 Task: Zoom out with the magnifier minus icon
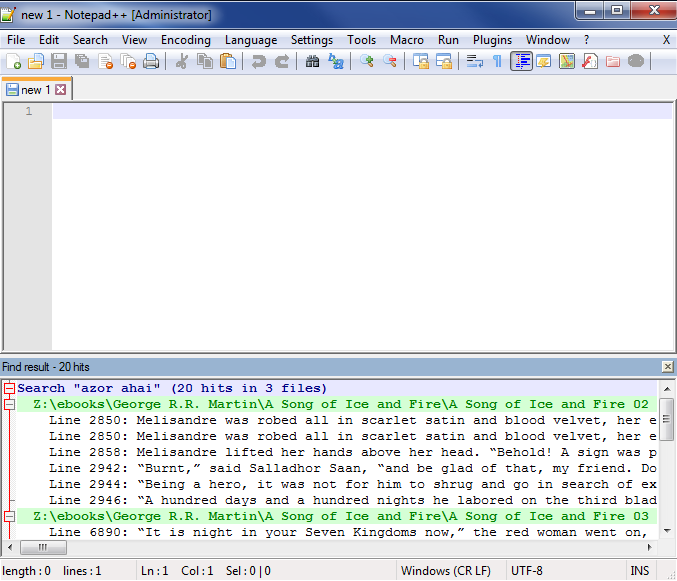pos(389,61)
